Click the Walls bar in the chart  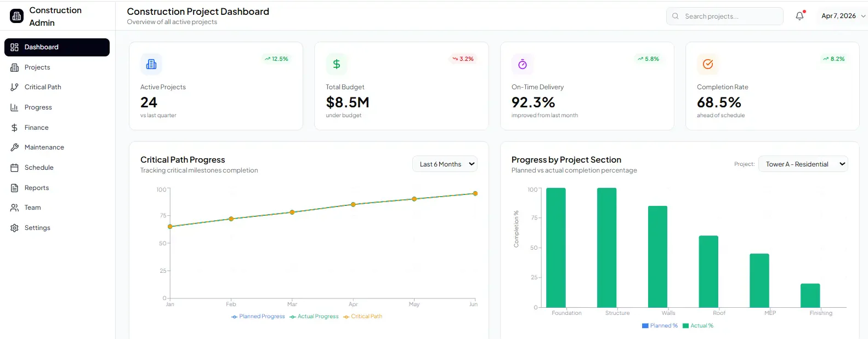657,257
